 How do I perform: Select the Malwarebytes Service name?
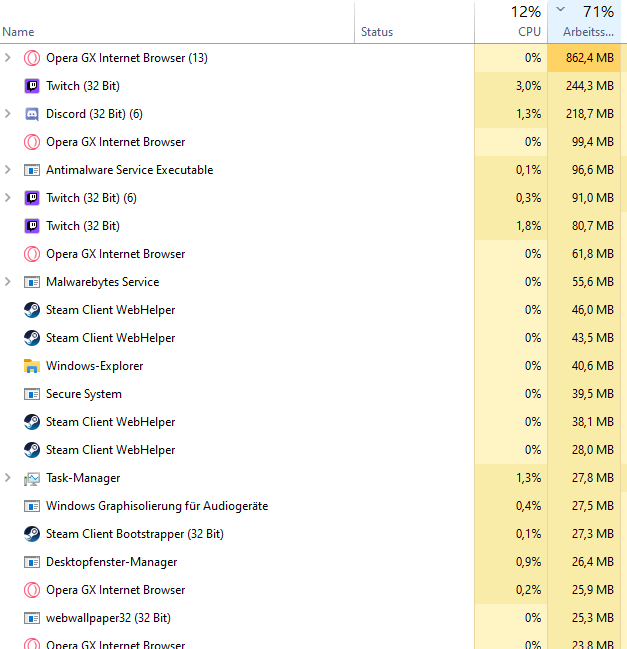pos(103,282)
